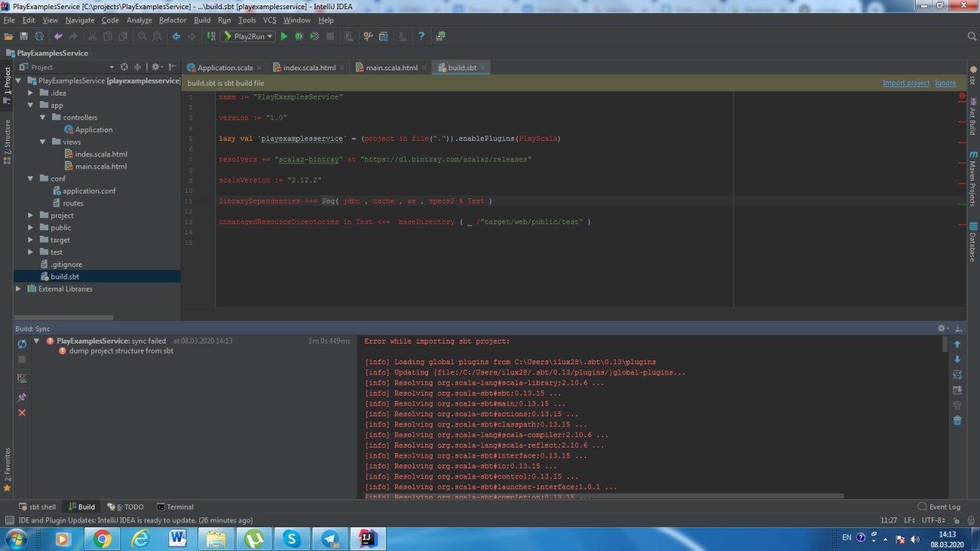This screenshot has height=551, width=980.
Task: Open the Database side panel
Action: [973, 242]
